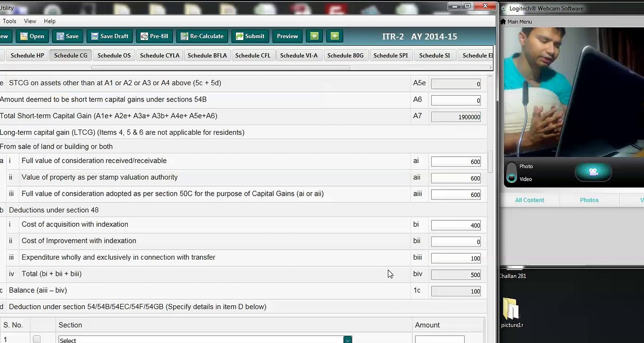The height and width of the screenshot is (343, 644).
Task: Open the Schedule VI-A tab
Action: (x=299, y=55)
